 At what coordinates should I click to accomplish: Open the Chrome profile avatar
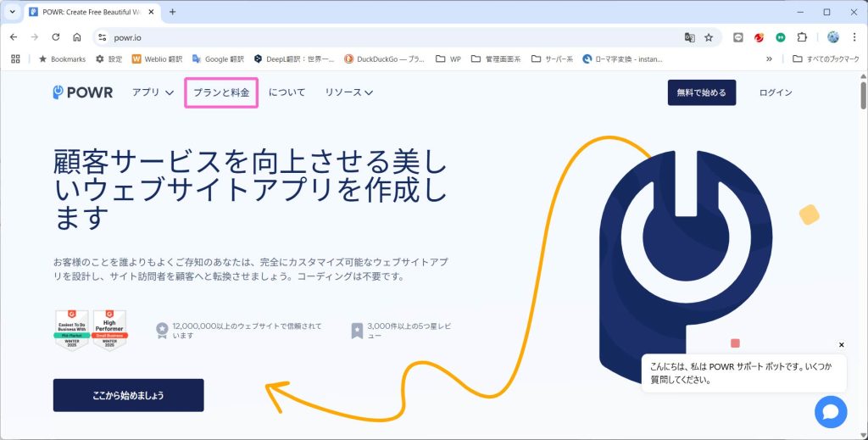[x=833, y=37]
